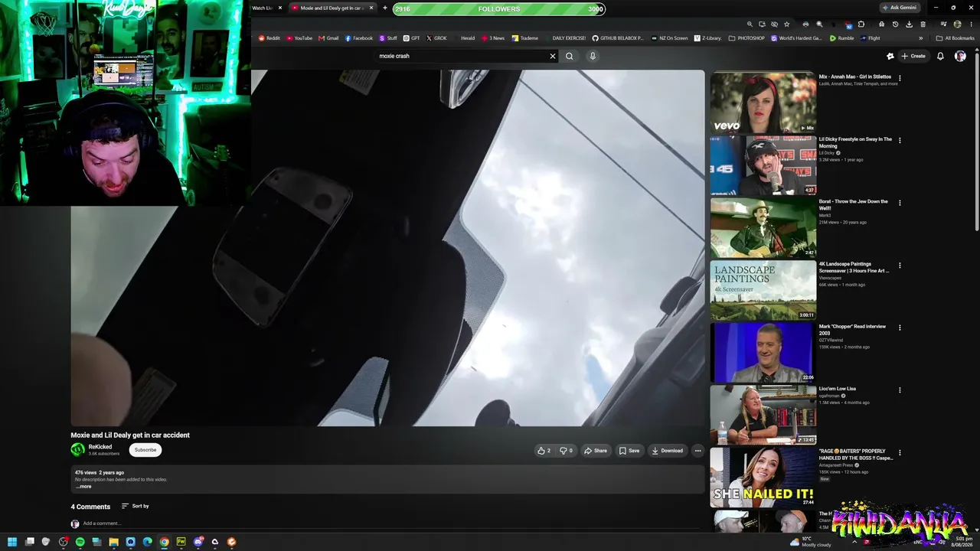The width and height of the screenshot is (980, 551).
Task: Open the PHOTOSHOP bookmarks folder
Action: click(746, 38)
